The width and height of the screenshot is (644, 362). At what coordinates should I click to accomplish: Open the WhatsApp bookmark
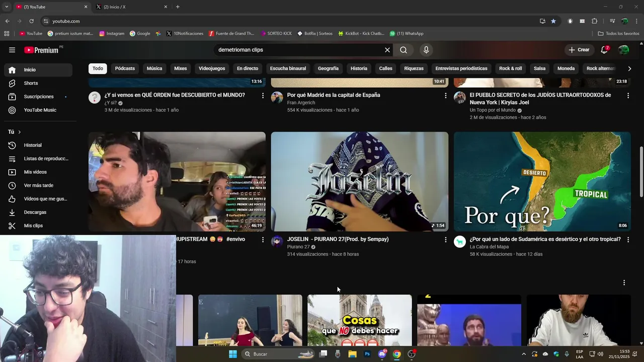(407, 34)
